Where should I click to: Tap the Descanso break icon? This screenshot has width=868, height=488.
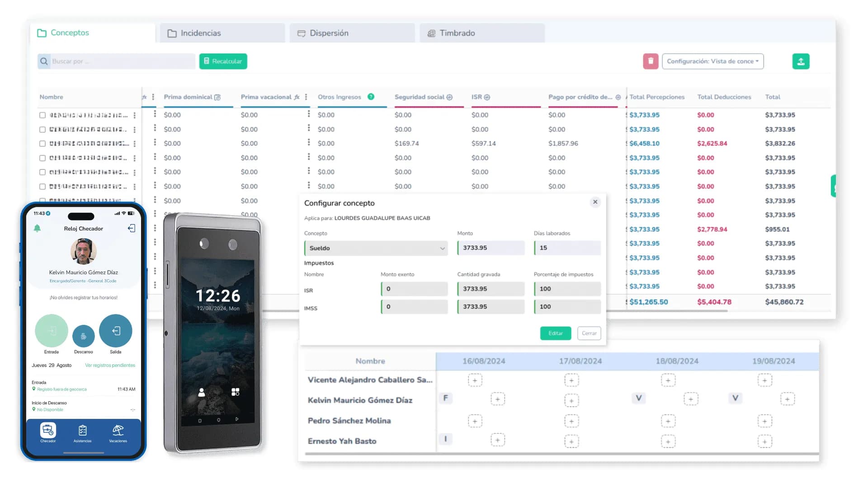84,336
